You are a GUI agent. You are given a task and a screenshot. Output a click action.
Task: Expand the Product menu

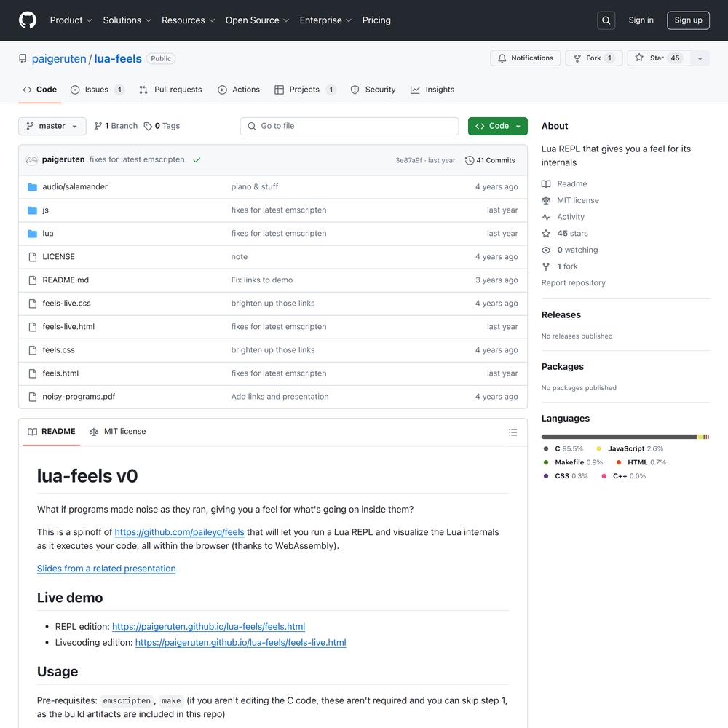click(71, 20)
